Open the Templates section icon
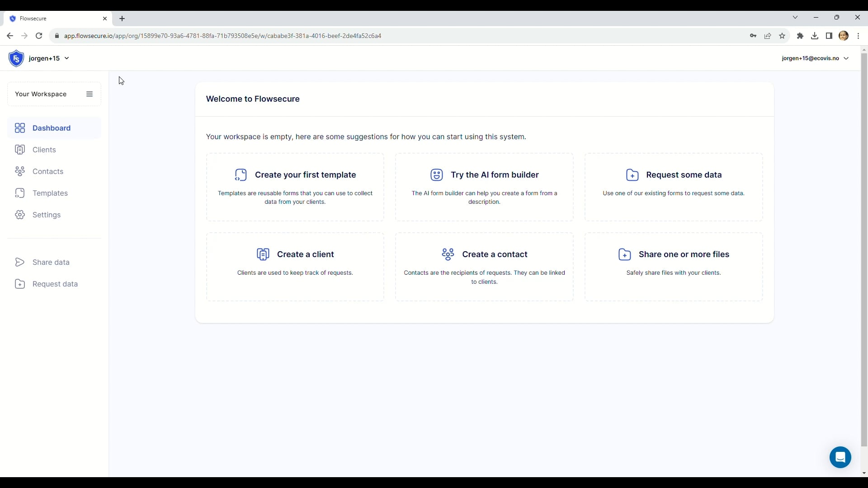 pos(20,193)
